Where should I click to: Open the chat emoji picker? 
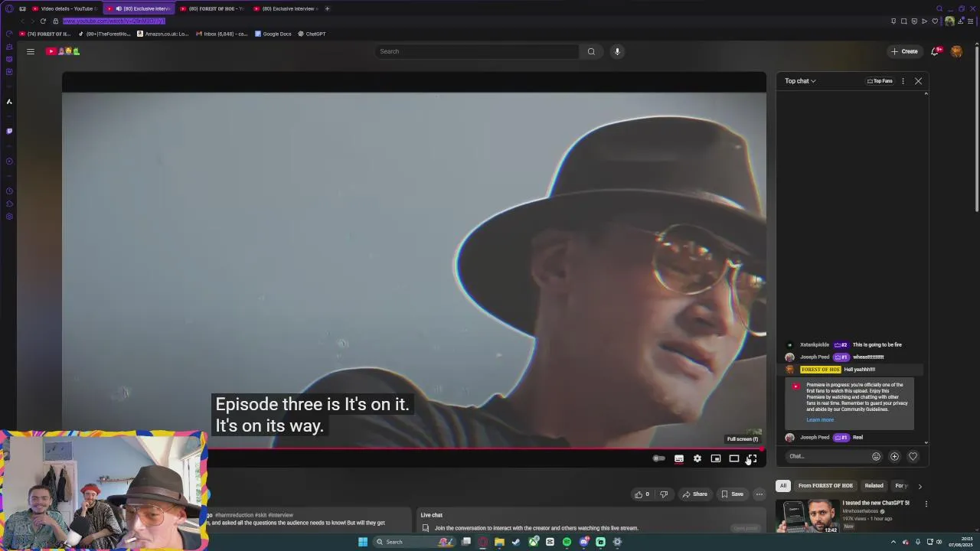pyautogui.click(x=876, y=457)
